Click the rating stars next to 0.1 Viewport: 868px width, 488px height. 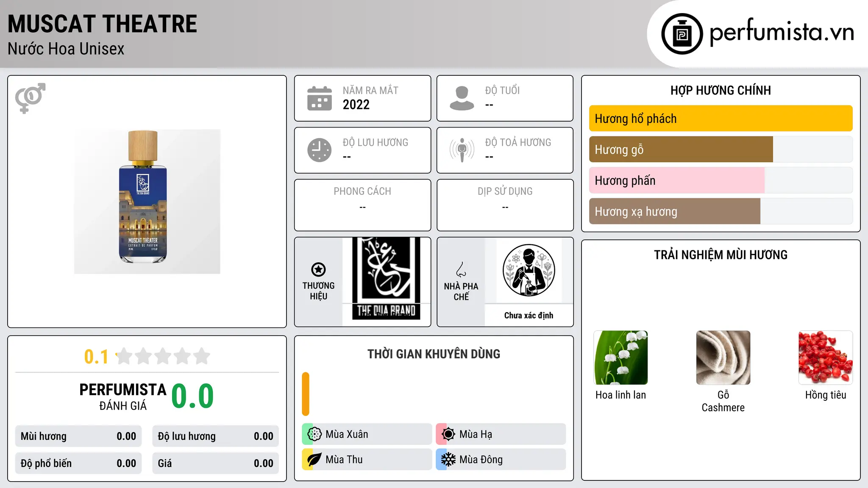163,356
